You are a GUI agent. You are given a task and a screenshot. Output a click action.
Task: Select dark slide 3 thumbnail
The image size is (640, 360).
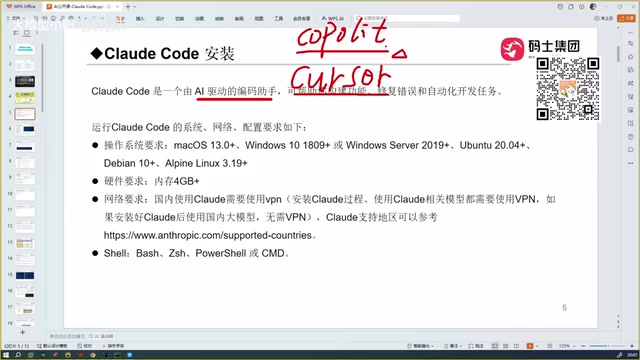(x=25, y=82)
